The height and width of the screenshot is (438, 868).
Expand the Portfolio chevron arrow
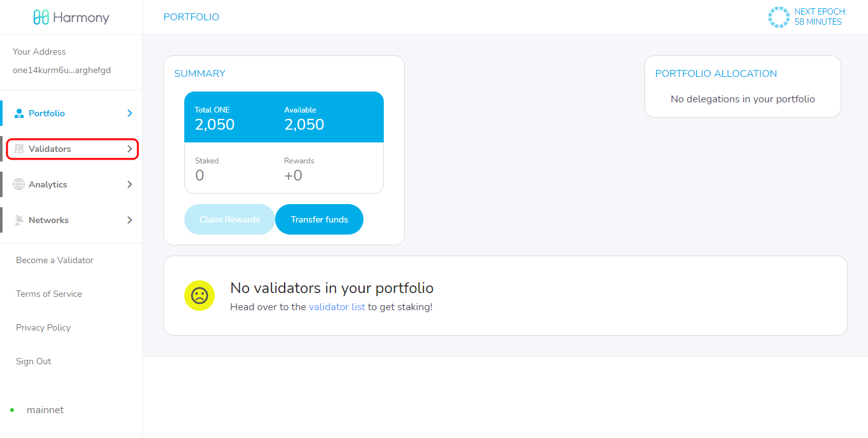point(130,113)
